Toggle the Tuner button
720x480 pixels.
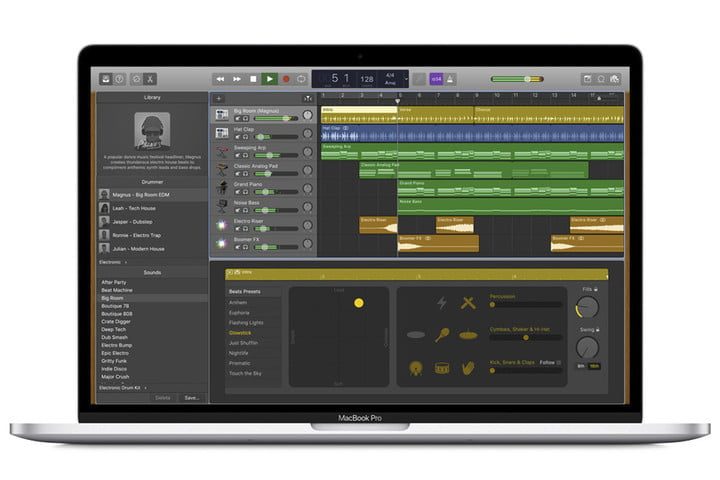pyautogui.click(x=419, y=79)
